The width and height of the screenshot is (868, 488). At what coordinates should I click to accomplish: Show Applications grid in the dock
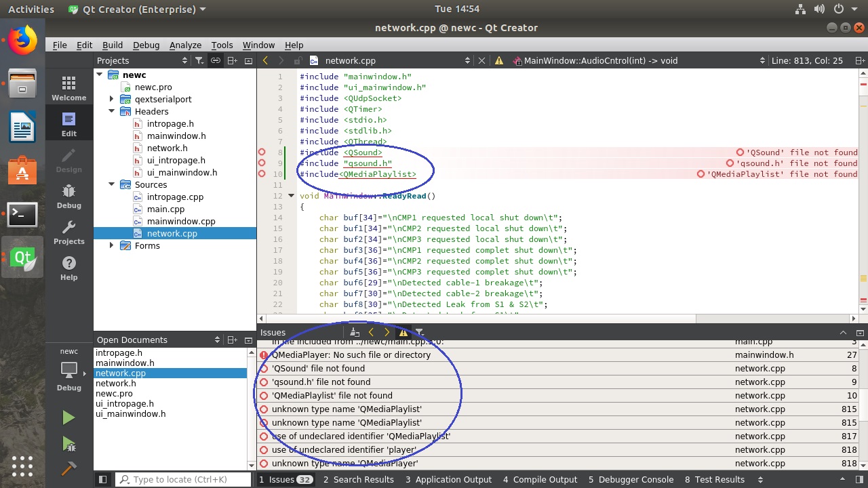point(22,466)
